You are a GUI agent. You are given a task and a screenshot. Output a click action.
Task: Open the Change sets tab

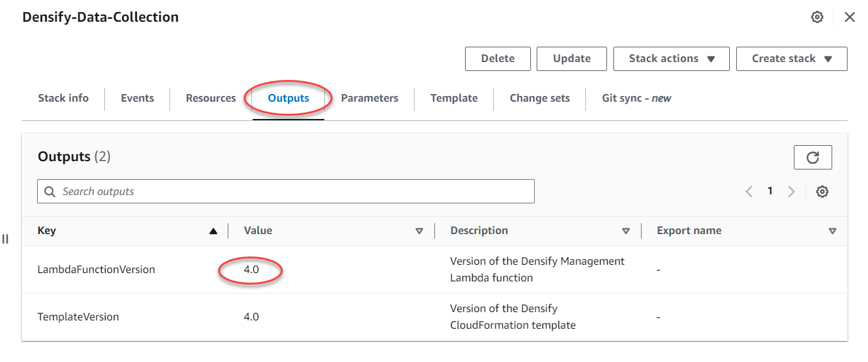click(x=540, y=98)
